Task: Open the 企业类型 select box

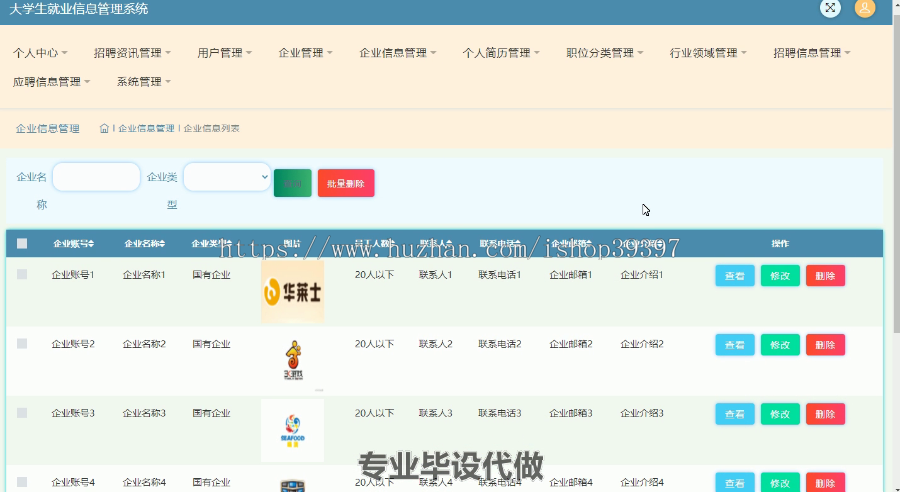Action: pos(227,177)
